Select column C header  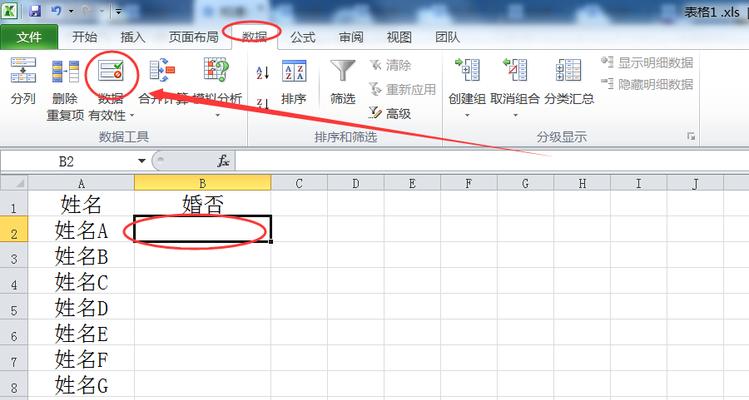pos(299,183)
